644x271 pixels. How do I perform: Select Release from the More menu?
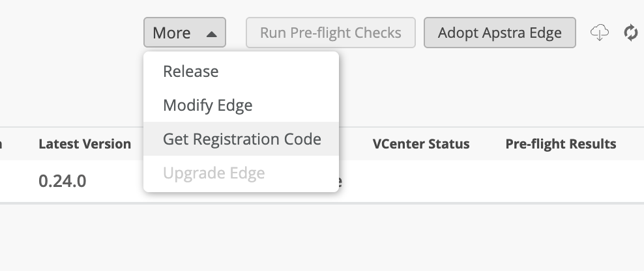(191, 71)
